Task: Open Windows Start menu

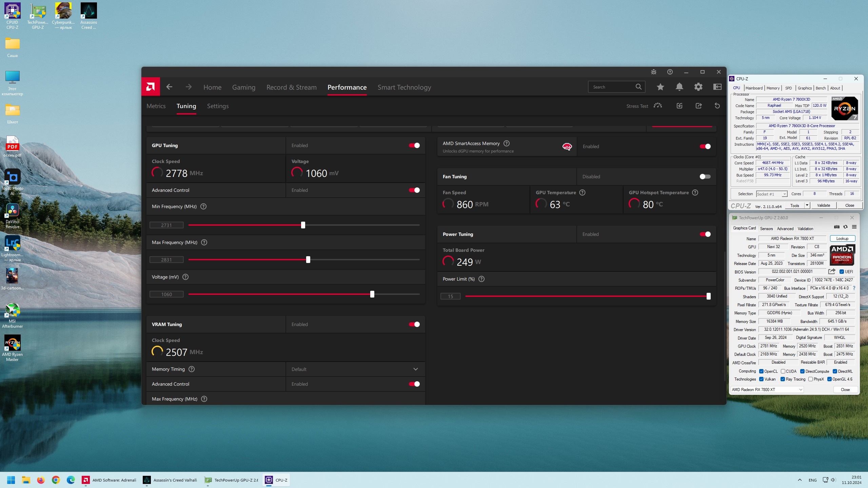Action: (x=11, y=480)
